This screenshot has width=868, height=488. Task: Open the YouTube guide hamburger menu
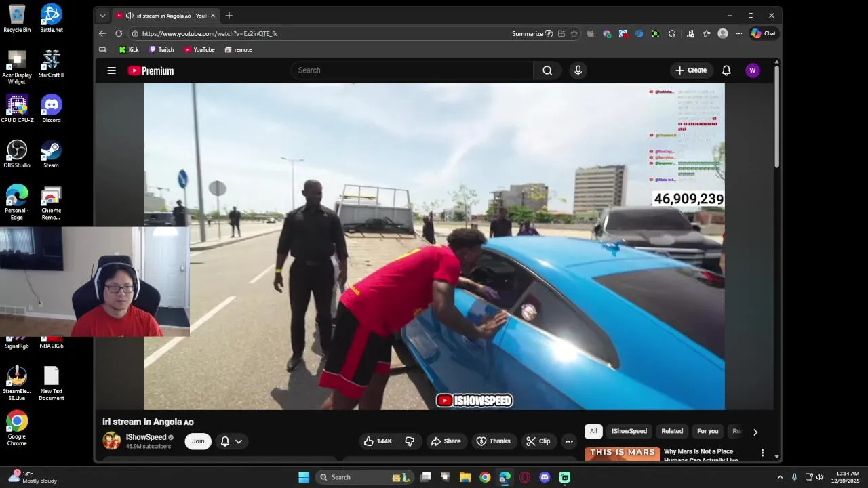point(112,70)
